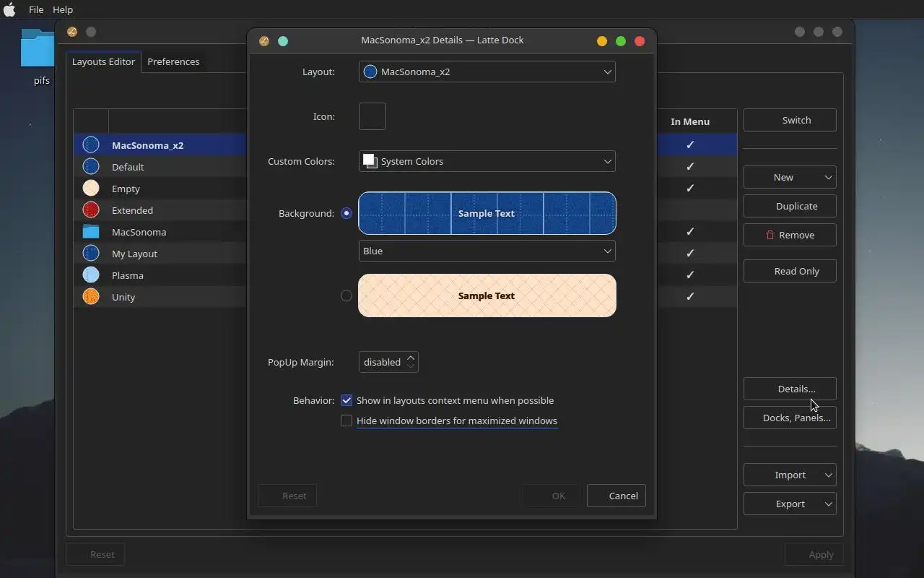The height and width of the screenshot is (578, 924).
Task: Click the Unity layout orange icon
Action: [x=91, y=297]
